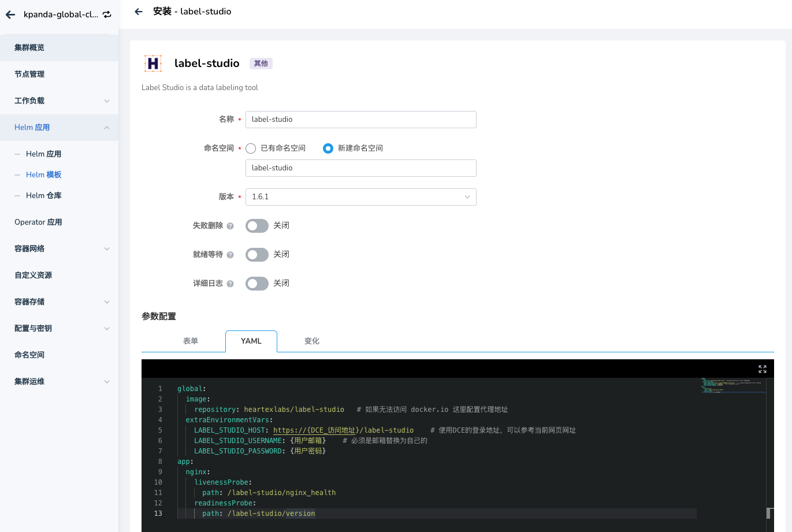Select the 已有命名空间 radio button

point(250,148)
